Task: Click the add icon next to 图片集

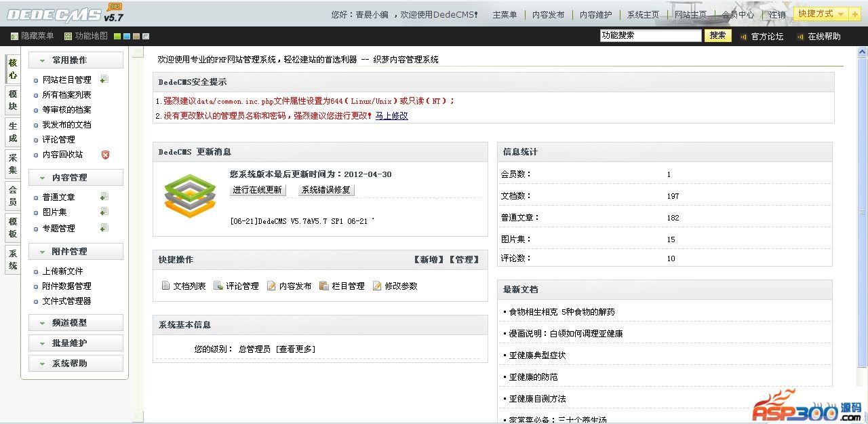Action: pos(104,212)
